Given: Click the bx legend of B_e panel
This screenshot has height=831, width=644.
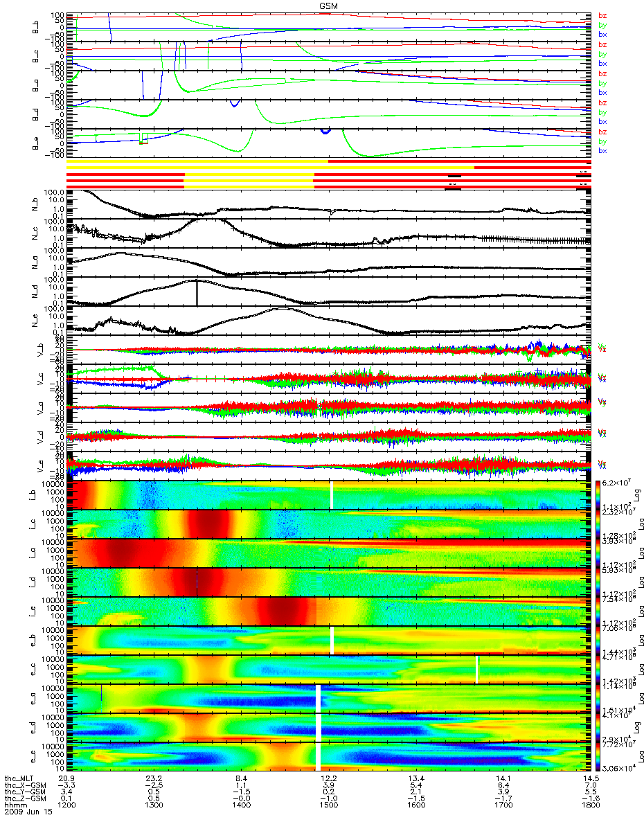Looking at the screenshot, I should pyautogui.click(x=602, y=150).
